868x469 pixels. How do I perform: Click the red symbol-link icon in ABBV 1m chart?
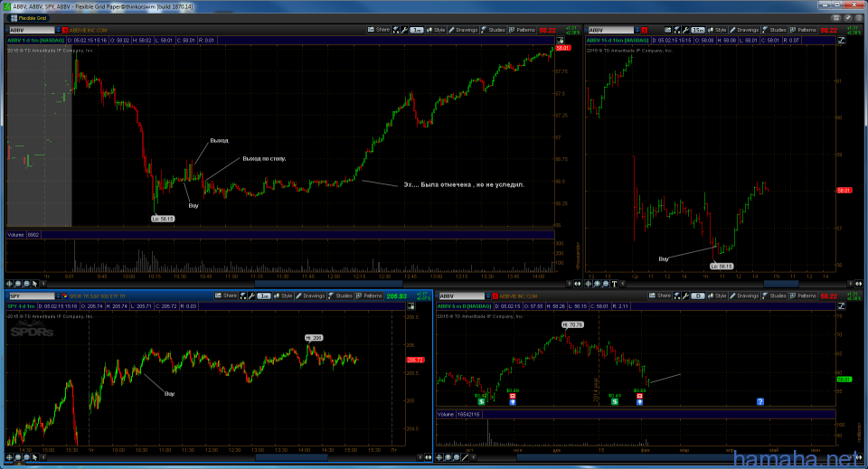pos(65,30)
